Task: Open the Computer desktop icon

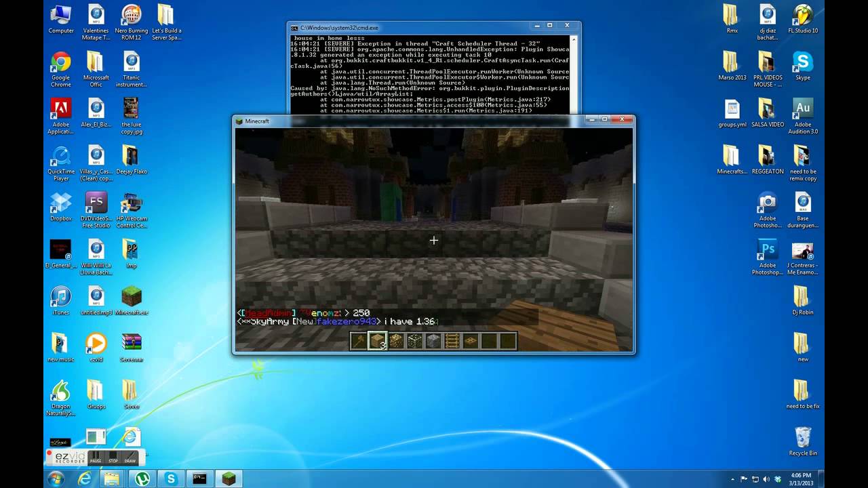Action: [x=61, y=20]
